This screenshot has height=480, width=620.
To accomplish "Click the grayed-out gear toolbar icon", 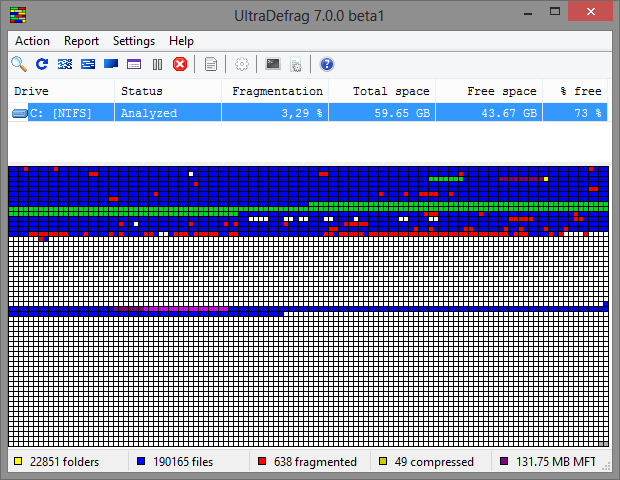I will tap(242, 64).
